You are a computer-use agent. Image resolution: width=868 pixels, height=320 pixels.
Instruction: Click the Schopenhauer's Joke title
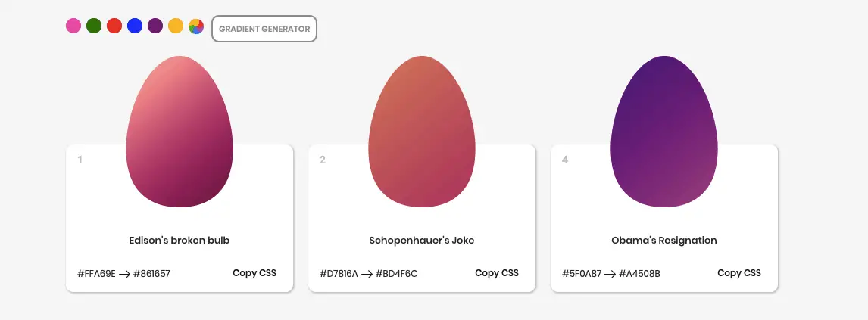422,241
